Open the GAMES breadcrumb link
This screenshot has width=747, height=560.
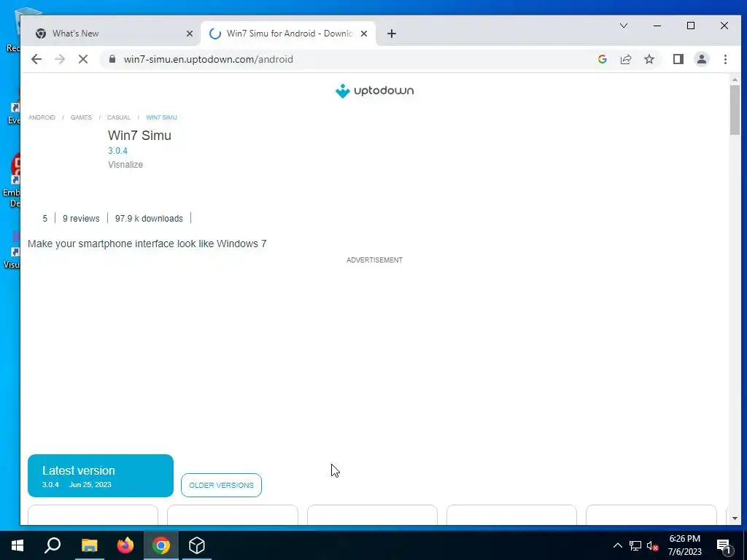(81, 117)
